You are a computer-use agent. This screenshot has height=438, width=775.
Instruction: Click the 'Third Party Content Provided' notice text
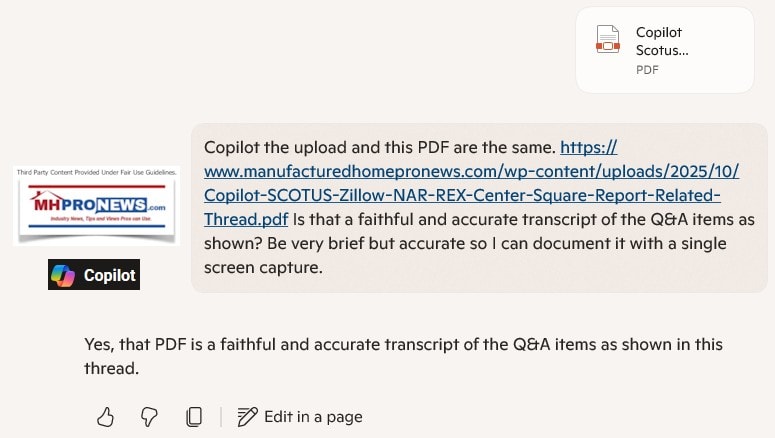click(96, 173)
